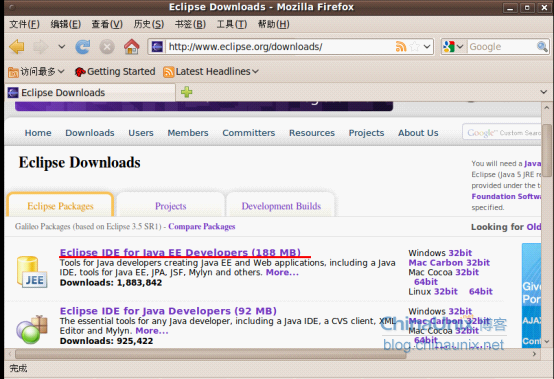Download Java EE Mac Cocoa 32bit
This screenshot has height=379, width=554.
point(467,272)
